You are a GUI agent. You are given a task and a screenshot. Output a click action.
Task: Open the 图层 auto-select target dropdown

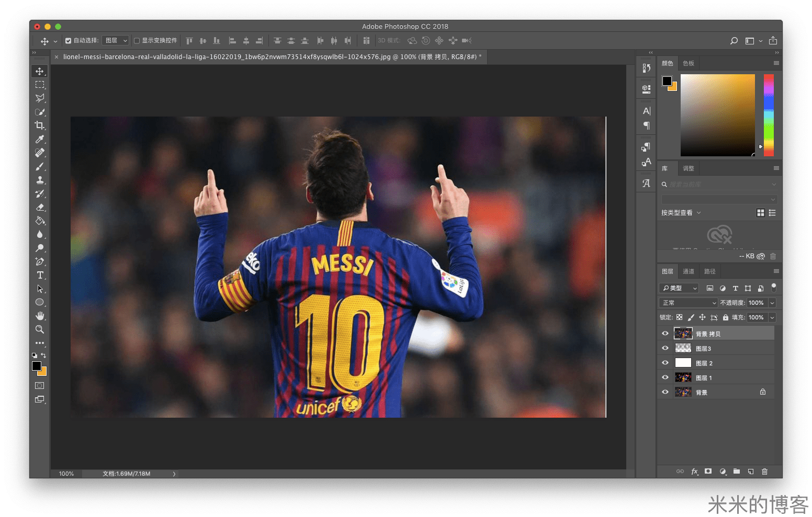116,41
